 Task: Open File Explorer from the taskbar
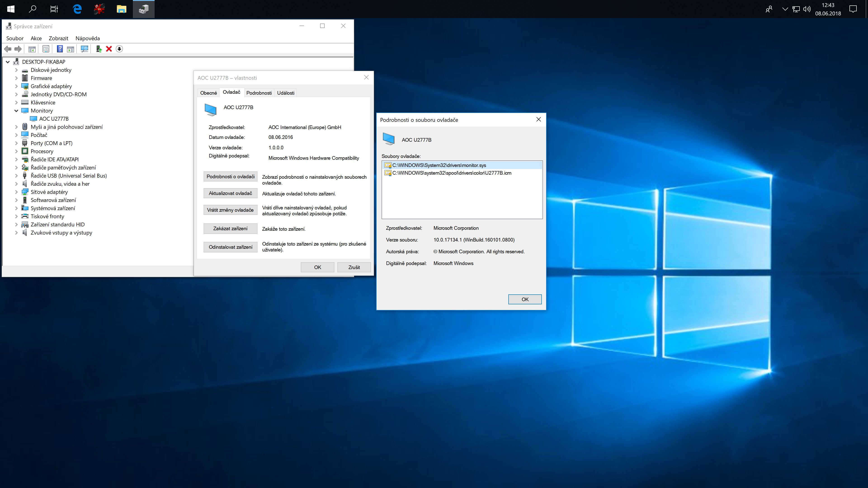click(121, 9)
